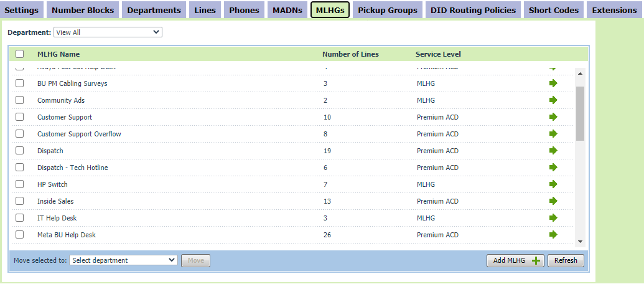
Task: Switch to the Settings tab
Action: click(x=22, y=10)
